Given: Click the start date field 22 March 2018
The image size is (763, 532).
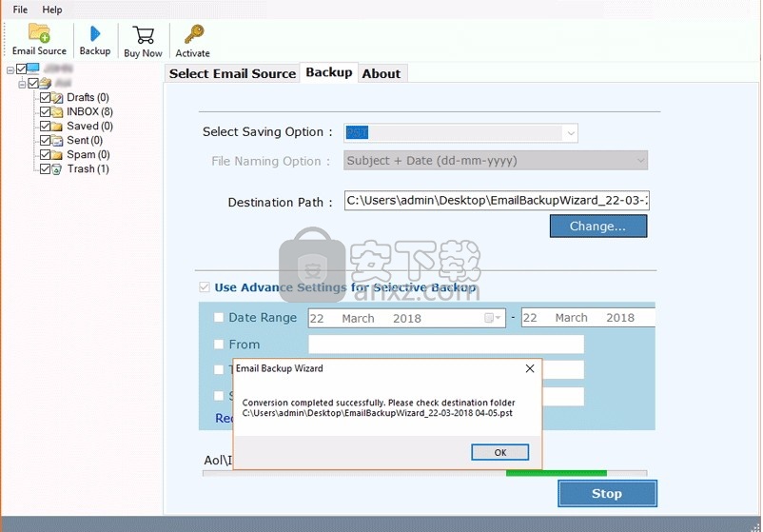Looking at the screenshot, I should pos(407,318).
